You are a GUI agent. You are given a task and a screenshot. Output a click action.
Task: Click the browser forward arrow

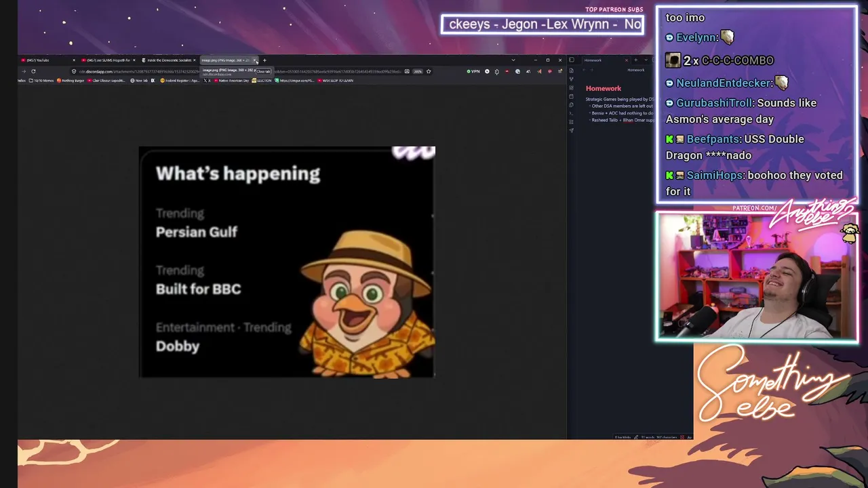[x=24, y=71]
